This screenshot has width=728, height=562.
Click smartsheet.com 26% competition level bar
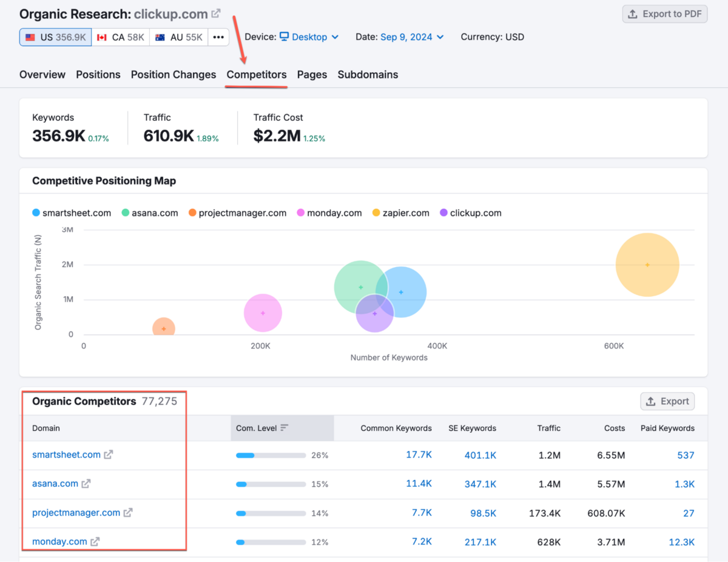coord(271,455)
